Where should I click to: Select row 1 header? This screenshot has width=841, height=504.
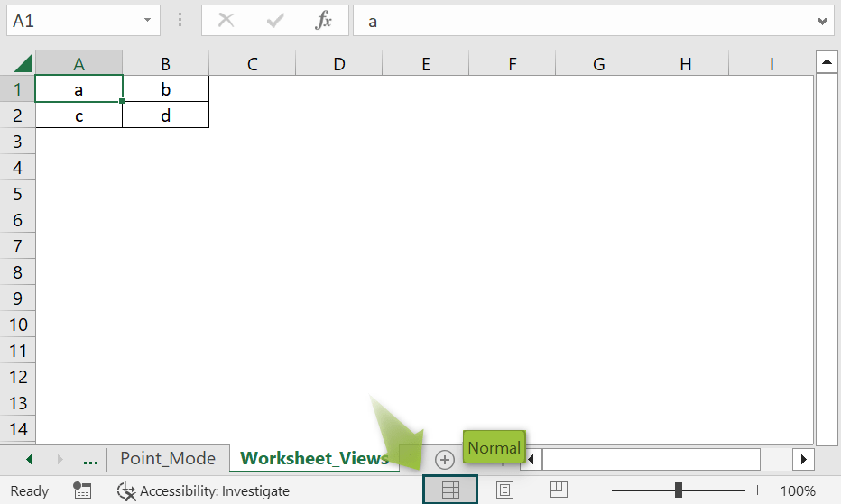coord(18,89)
